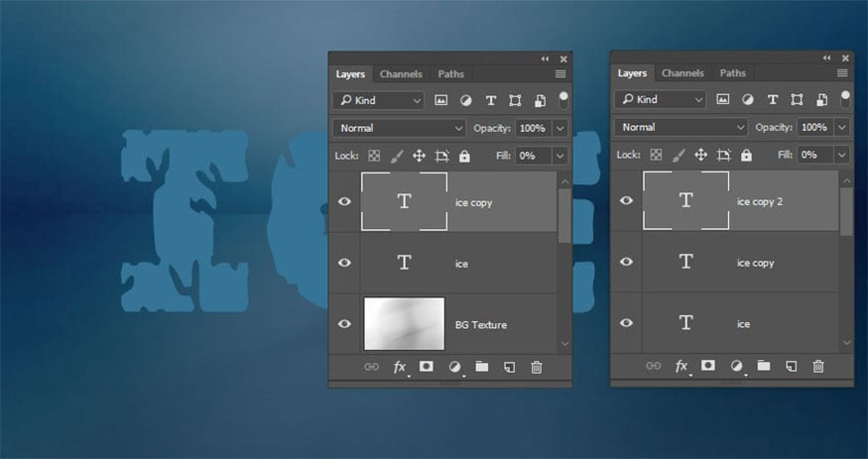Open right panel flyout menu

tap(842, 73)
